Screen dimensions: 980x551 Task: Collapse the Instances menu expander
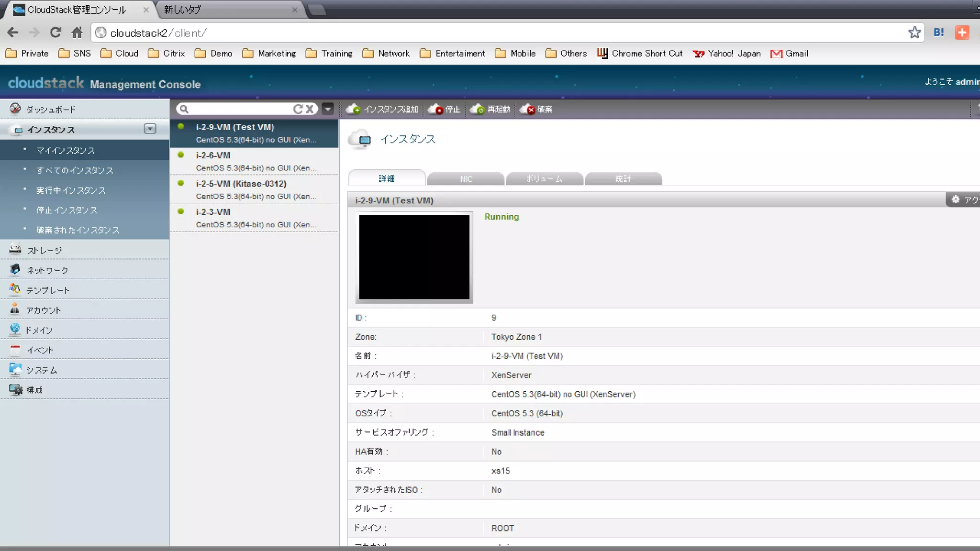(x=150, y=129)
